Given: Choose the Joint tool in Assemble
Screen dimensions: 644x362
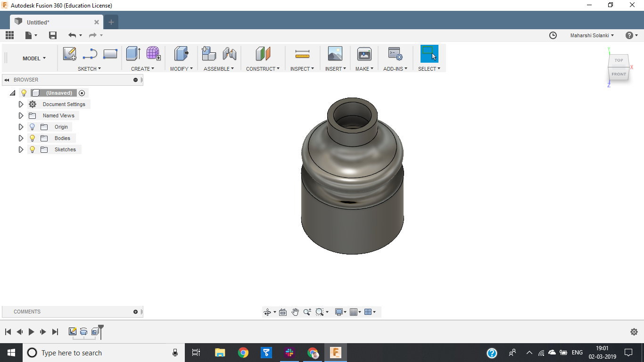Looking at the screenshot, I should [230, 54].
